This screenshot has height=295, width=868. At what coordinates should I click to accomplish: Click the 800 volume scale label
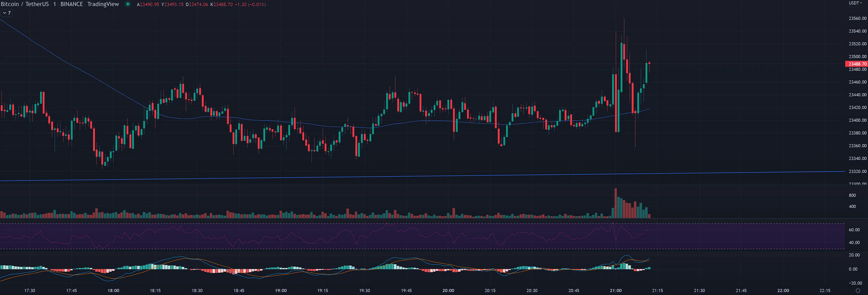[x=852, y=195]
